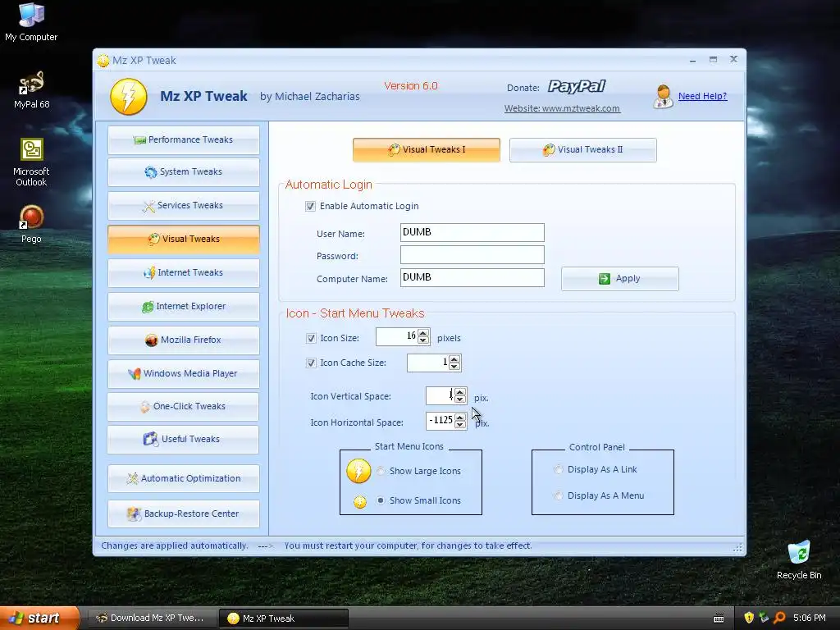The width and height of the screenshot is (840, 630).
Task: Decrease Icon Horizontal Space value
Action: click(460, 424)
